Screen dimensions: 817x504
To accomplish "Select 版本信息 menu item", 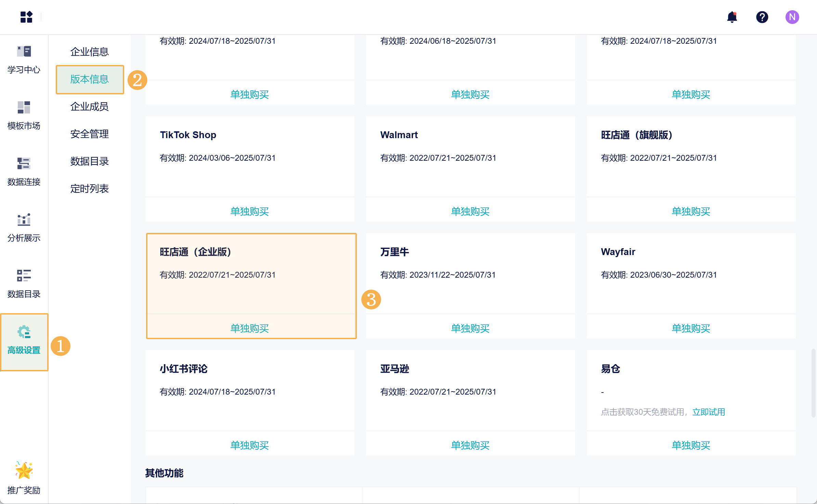I will 89,79.
